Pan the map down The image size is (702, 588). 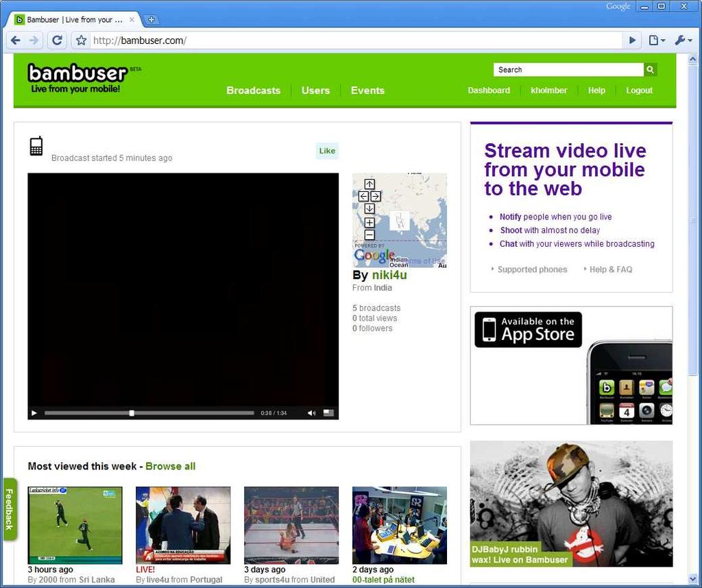[370, 208]
